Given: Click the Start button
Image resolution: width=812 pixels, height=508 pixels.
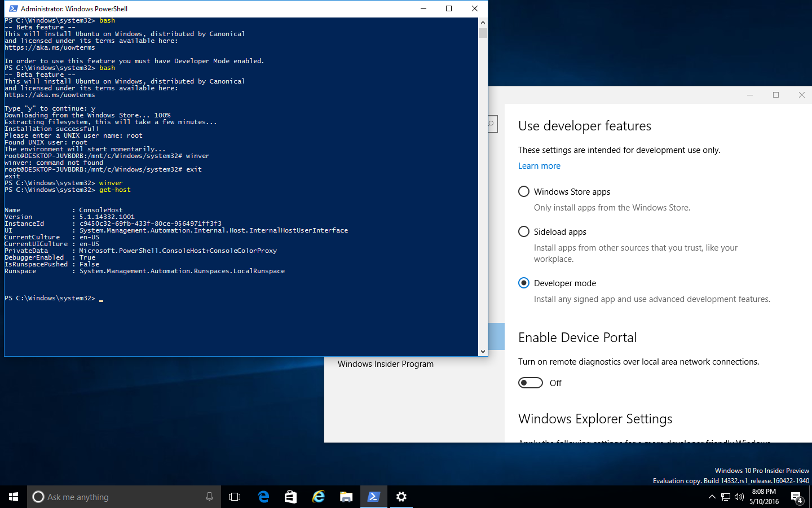Looking at the screenshot, I should [x=12, y=497].
